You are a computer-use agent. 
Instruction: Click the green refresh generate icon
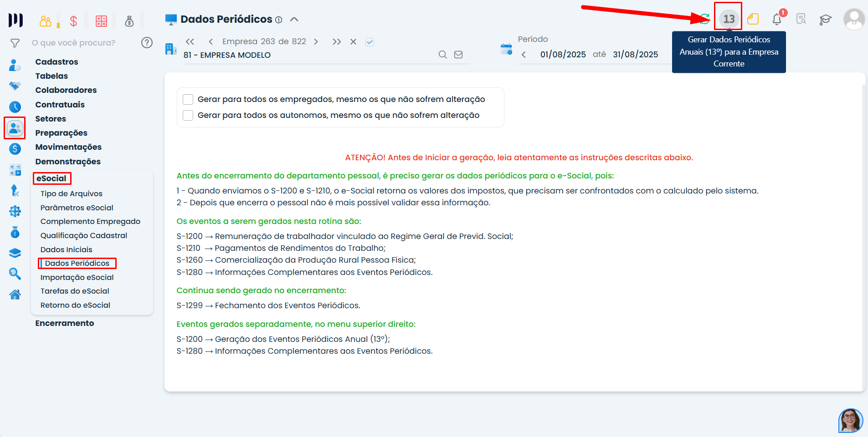705,19
